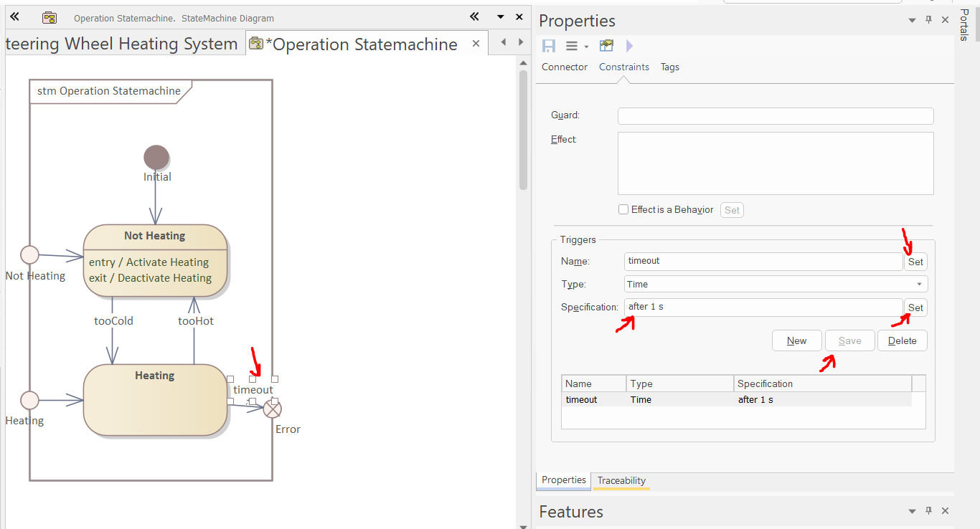Click the Error exit point node
This screenshot has height=529, width=980.
(272, 409)
